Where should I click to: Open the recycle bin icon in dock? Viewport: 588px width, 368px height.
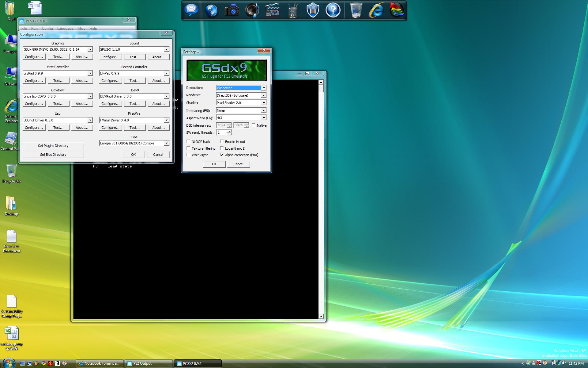point(356,10)
